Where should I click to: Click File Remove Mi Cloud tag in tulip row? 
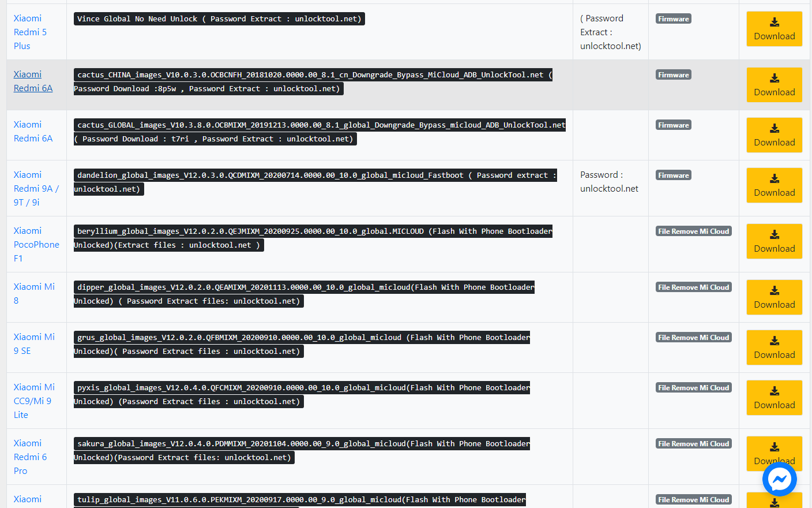pos(693,500)
